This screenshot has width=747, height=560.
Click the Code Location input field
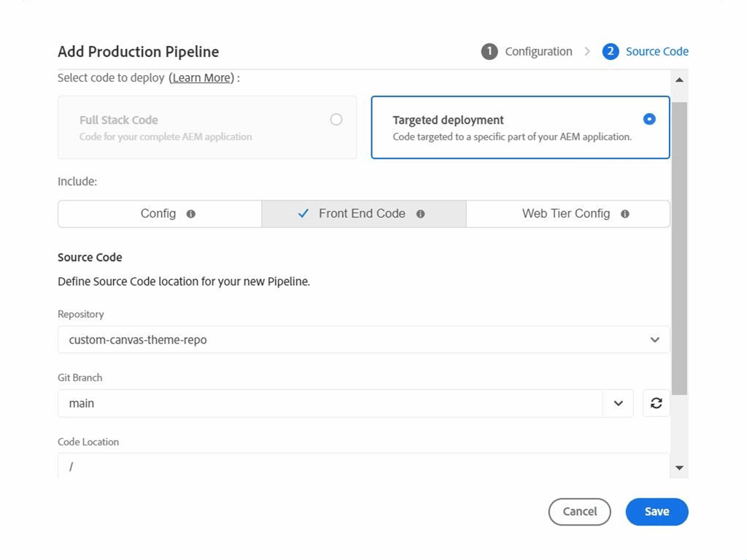pos(363,466)
